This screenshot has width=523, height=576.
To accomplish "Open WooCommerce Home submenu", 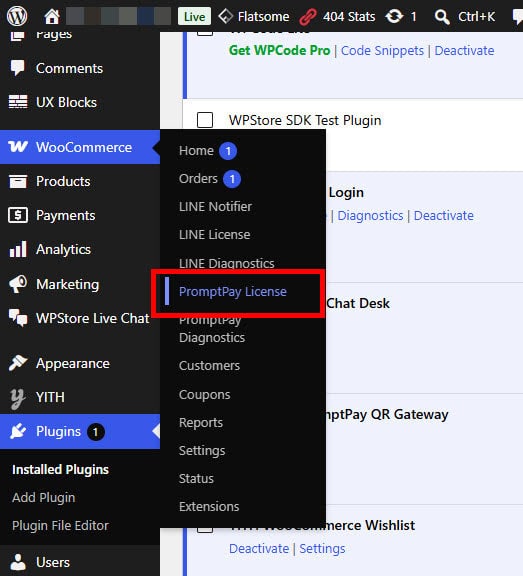I will [196, 151].
